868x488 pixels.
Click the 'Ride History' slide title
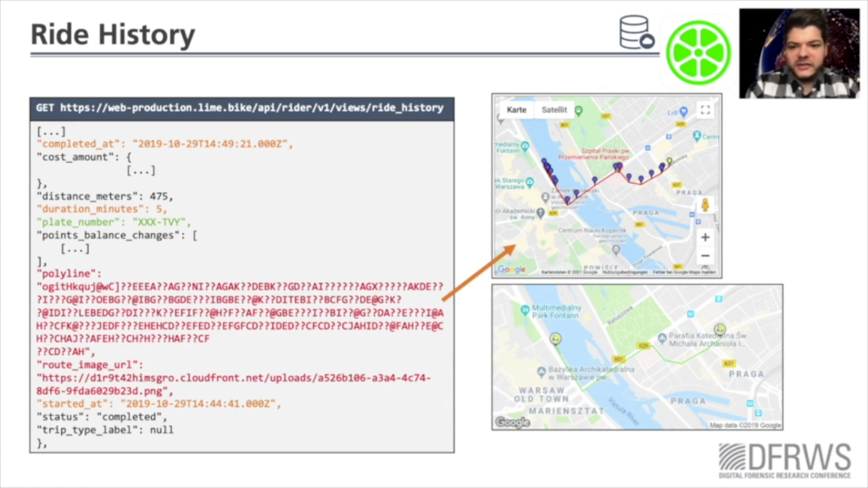click(x=113, y=34)
